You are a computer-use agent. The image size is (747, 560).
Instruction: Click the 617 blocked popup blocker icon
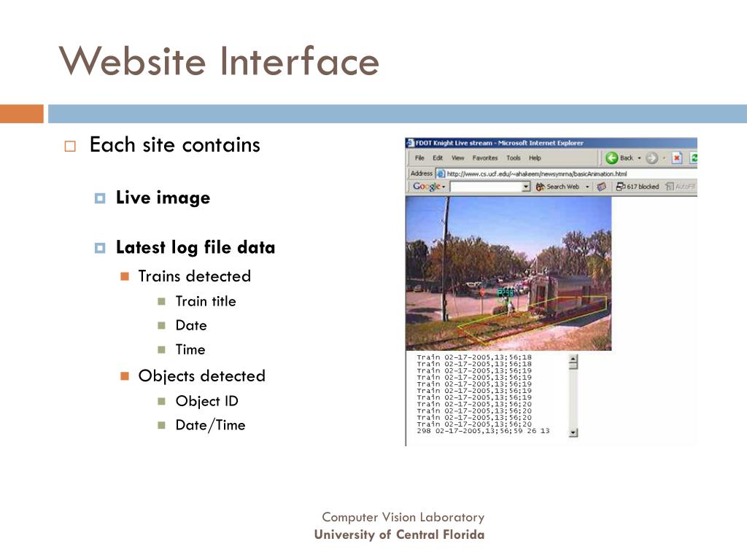tap(621, 186)
